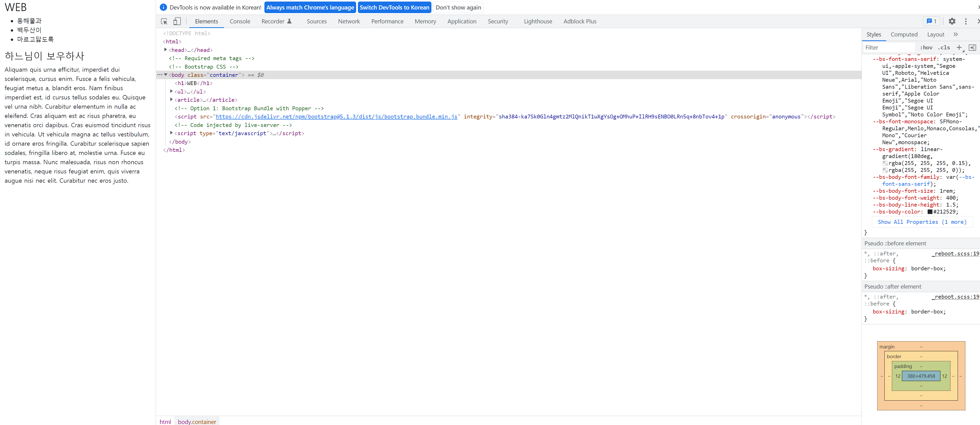Click the --bs-body-color #212529 swatch
The image size is (980, 425).
point(929,212)
